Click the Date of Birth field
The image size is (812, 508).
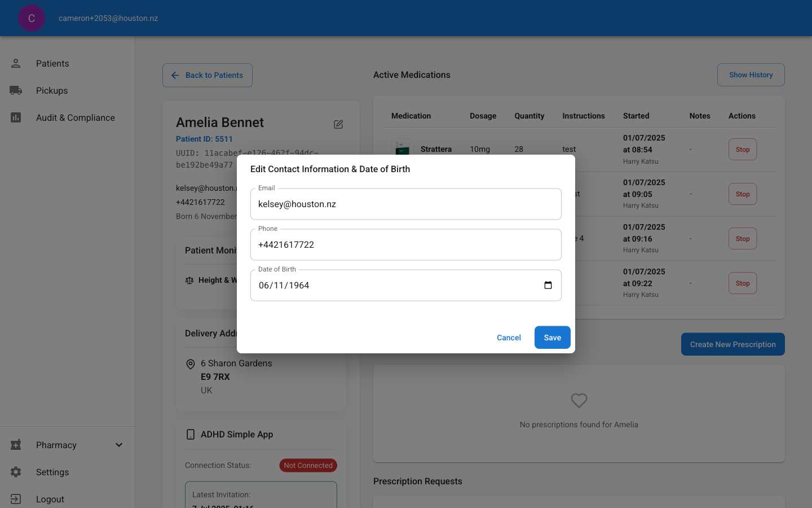(x=406, y=285)
